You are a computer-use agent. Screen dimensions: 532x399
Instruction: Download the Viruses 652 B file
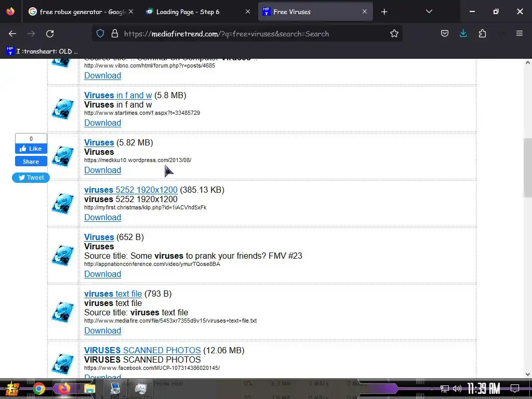[102, 274]
